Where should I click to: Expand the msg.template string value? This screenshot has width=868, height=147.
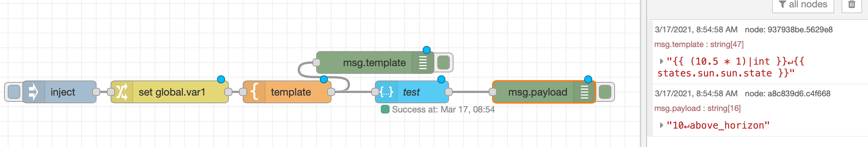(x=661, y=61)
